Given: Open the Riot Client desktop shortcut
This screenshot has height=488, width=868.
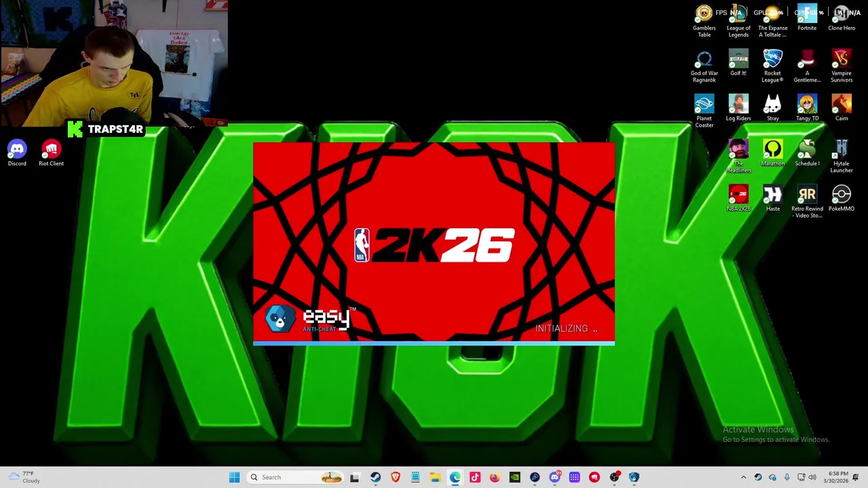Looking at the screenshot, I should pos(51,153).
